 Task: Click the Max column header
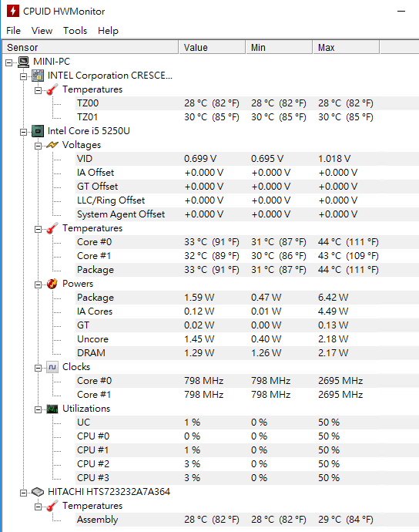pos(346,47)
